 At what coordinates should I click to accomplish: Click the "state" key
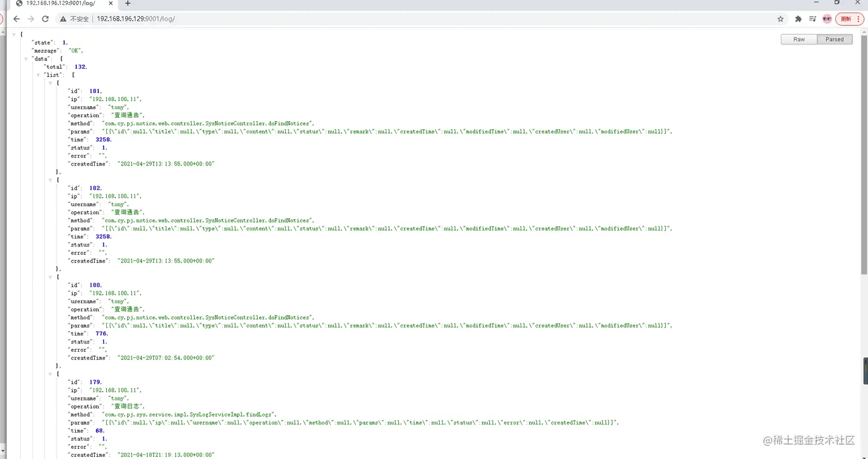(x=43, y=43)
